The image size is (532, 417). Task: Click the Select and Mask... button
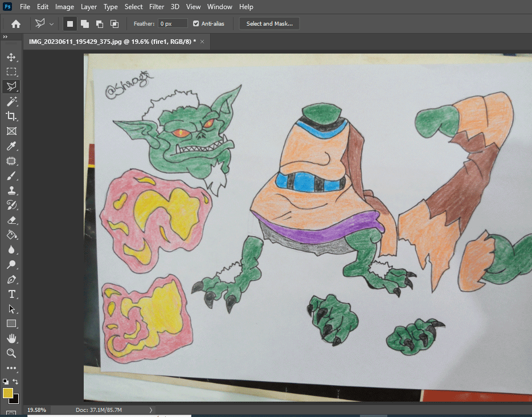[269, 24]
